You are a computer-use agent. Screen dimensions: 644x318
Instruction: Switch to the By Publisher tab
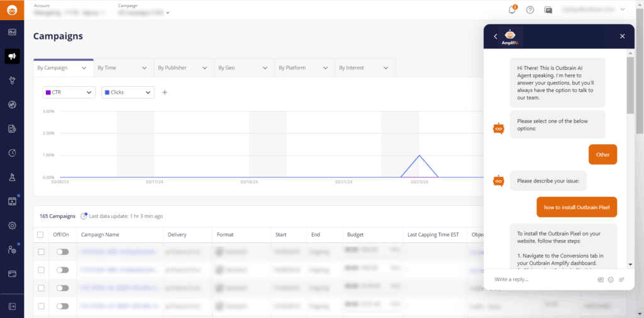(x=184, y=68)
